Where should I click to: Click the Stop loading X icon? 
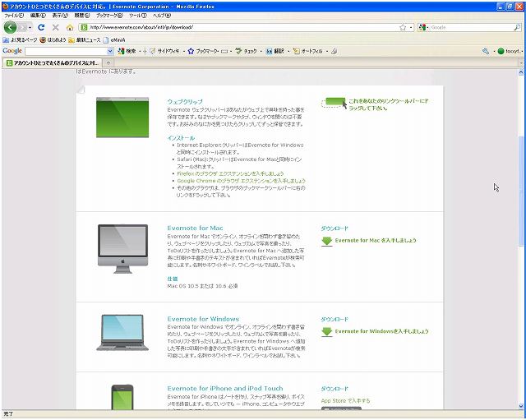click(x=56, y=27)
